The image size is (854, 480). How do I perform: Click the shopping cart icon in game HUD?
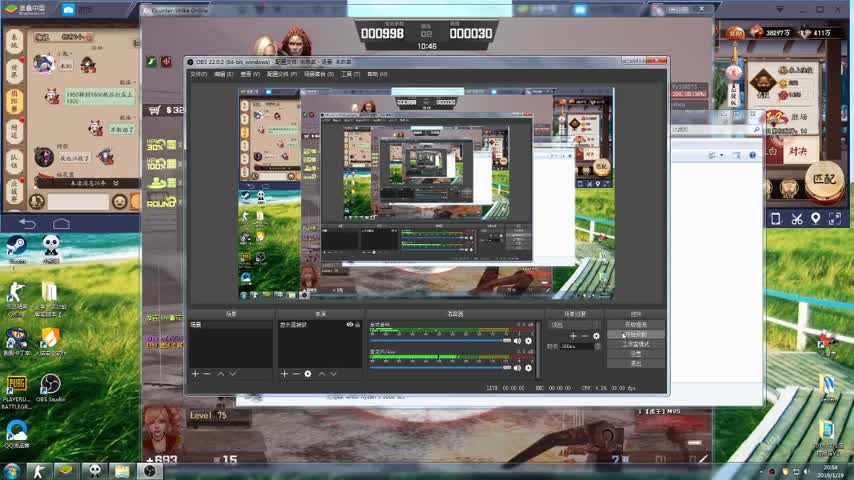tap(155, 111)
